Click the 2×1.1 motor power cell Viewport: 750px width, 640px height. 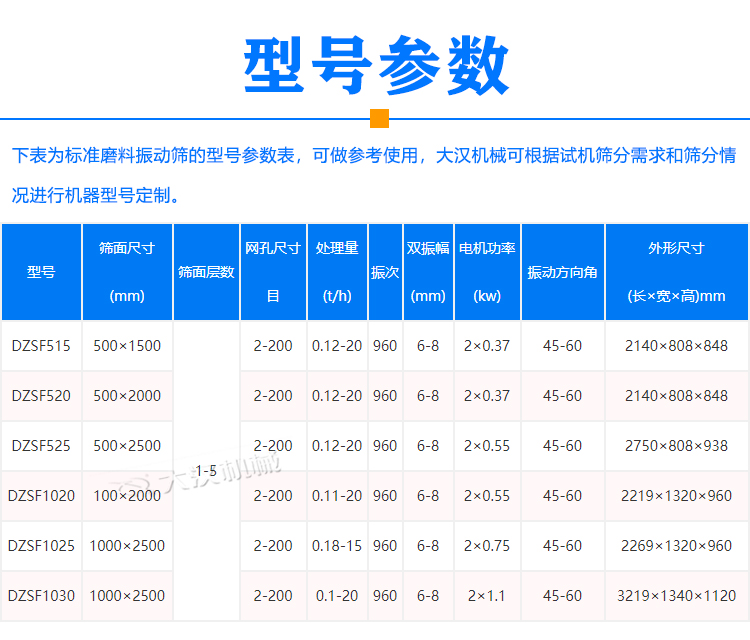tap(487, 596)
